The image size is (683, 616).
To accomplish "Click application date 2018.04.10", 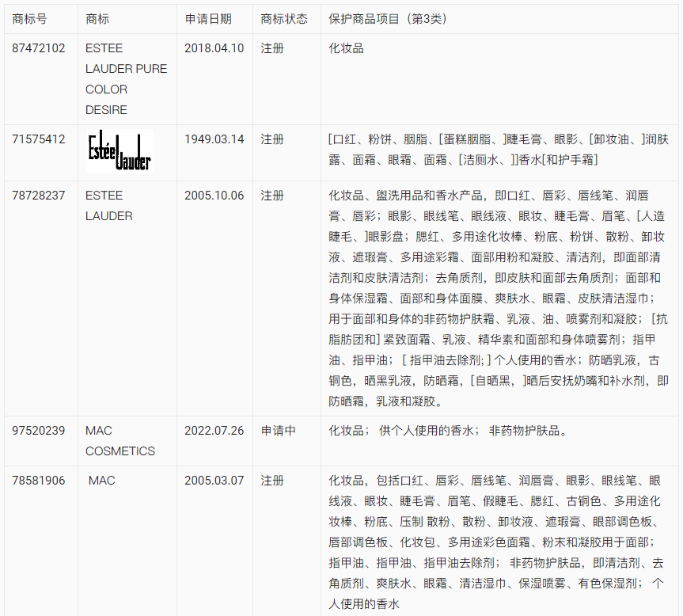I will click(214, 48).
